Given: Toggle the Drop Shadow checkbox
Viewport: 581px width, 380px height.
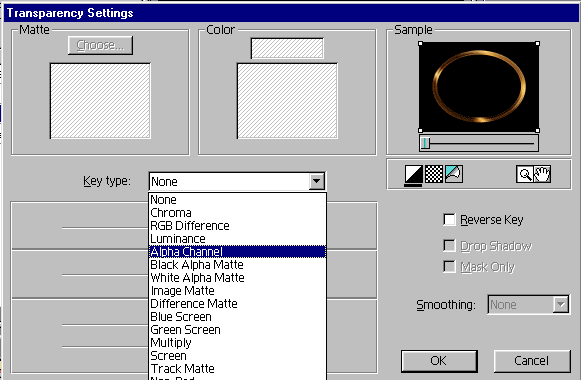Looking at the screenshot, I should coord(449,245).
